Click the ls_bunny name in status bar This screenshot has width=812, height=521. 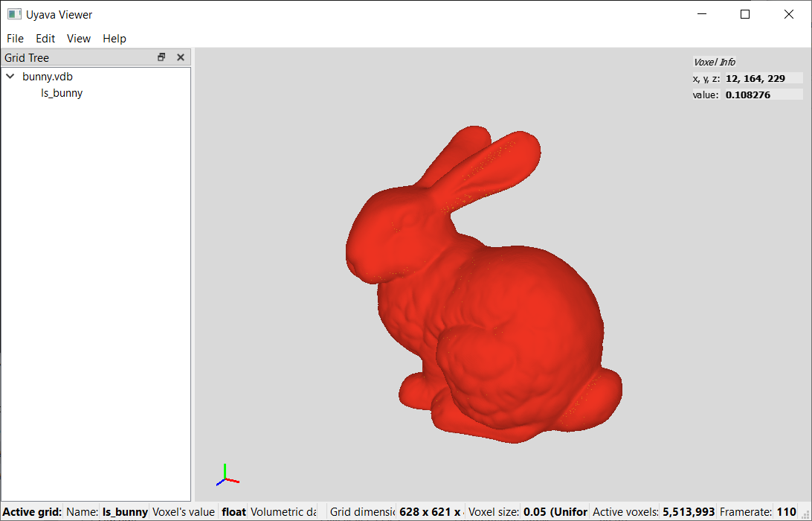coord(125,512)
